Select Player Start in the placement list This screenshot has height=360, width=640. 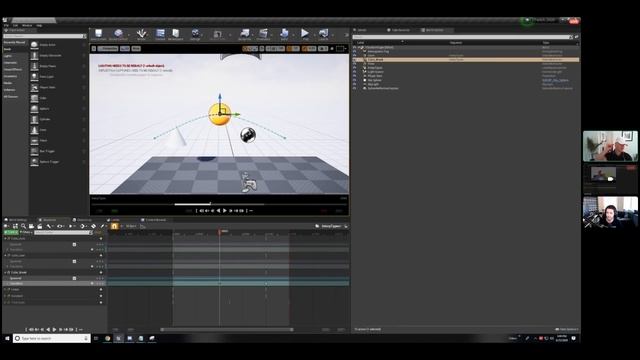click(58, 87)
